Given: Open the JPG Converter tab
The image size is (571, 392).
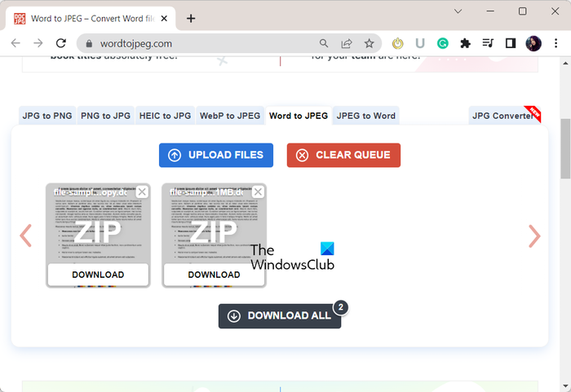Looking at the screenshot, I should coord(504,116).
